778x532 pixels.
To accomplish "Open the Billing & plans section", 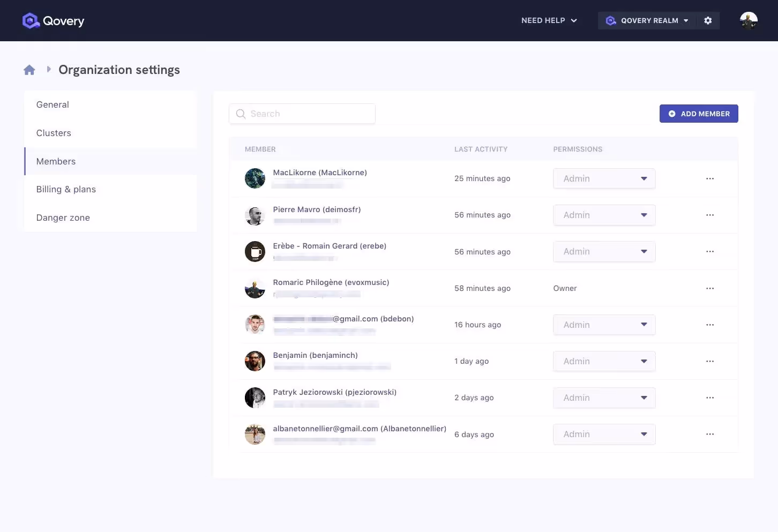I will 66,189.
